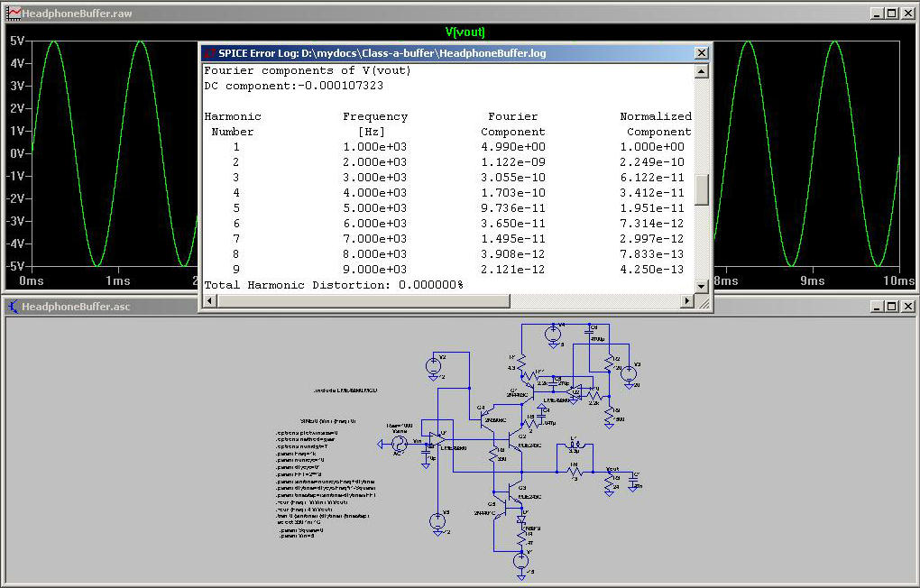Click the frequency cell 9.000e+03
This screenshot has width=920, height=588.
[x=374, y=270]
